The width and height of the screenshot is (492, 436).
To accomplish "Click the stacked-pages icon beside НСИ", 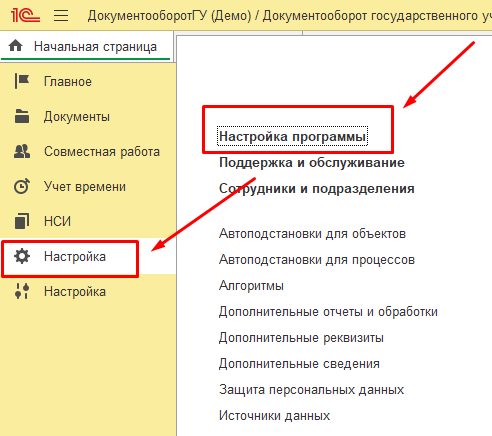I will (22, 221).
